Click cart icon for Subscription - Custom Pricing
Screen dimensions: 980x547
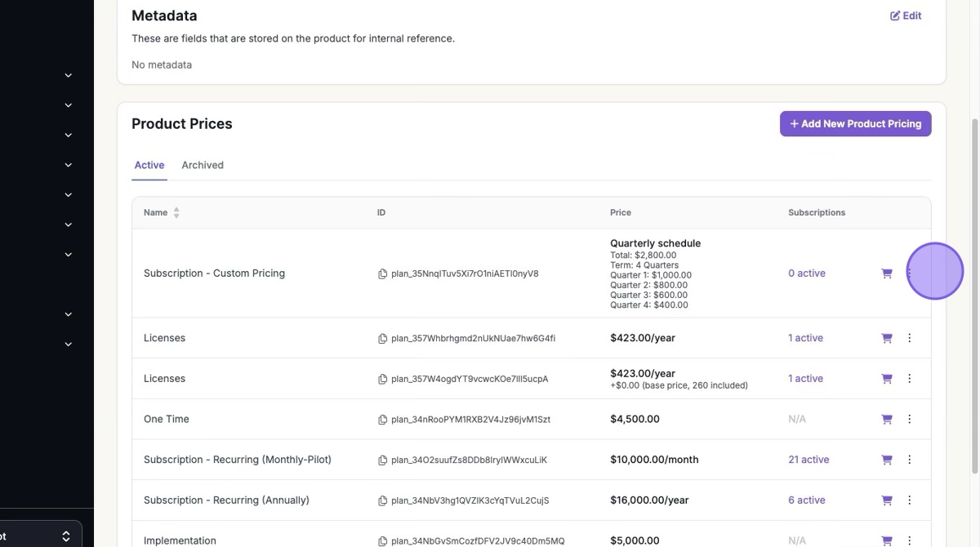887,273
